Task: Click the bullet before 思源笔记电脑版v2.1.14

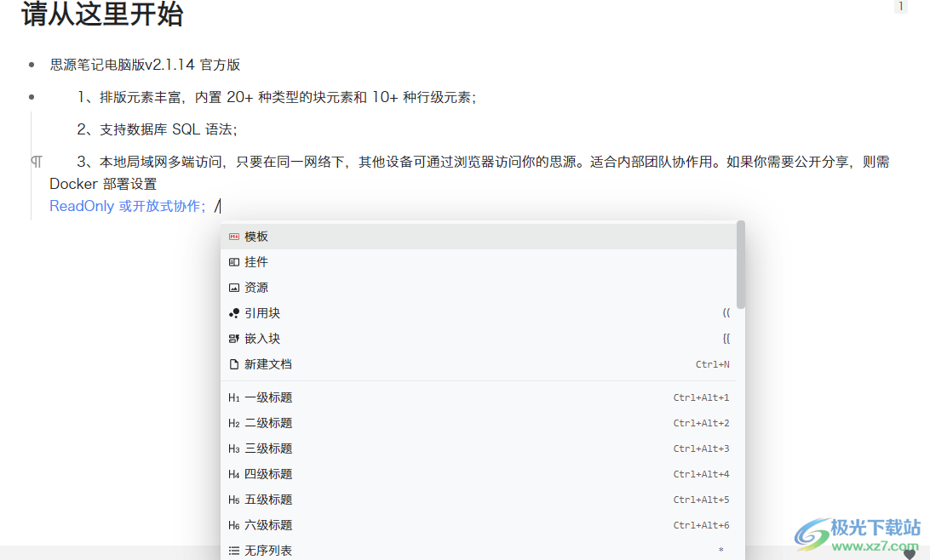Action: point(30,64)
